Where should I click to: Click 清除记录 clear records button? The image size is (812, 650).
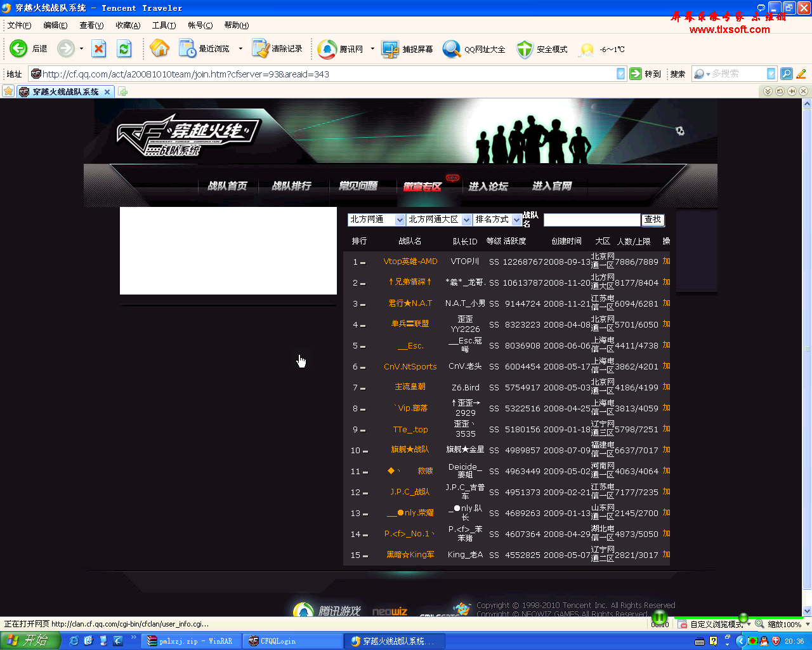277,49
